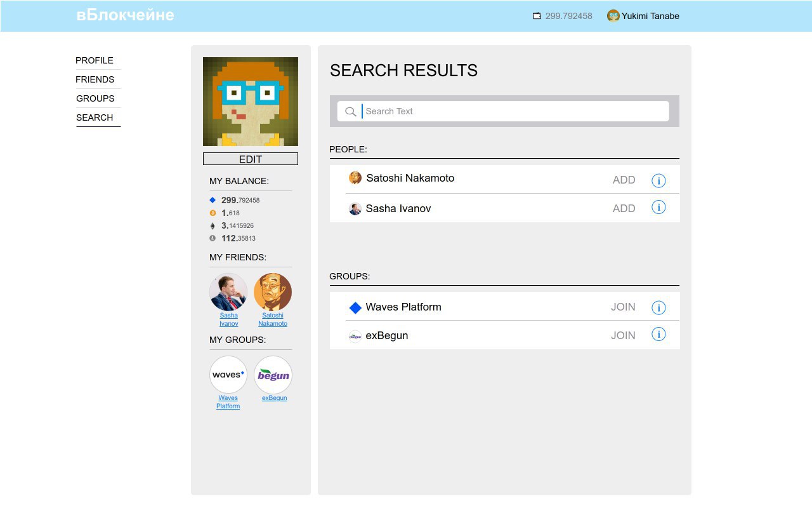This screenshot has height=508, width=812.
Task: Click the orange Bitcoin balance icon
Action: [x=213, y=213]
